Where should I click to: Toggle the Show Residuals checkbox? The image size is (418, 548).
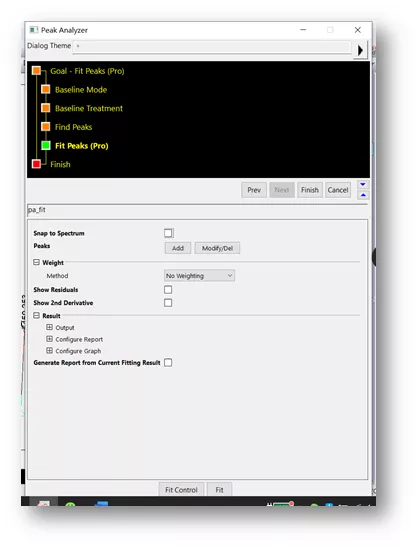tap(168, 290)
